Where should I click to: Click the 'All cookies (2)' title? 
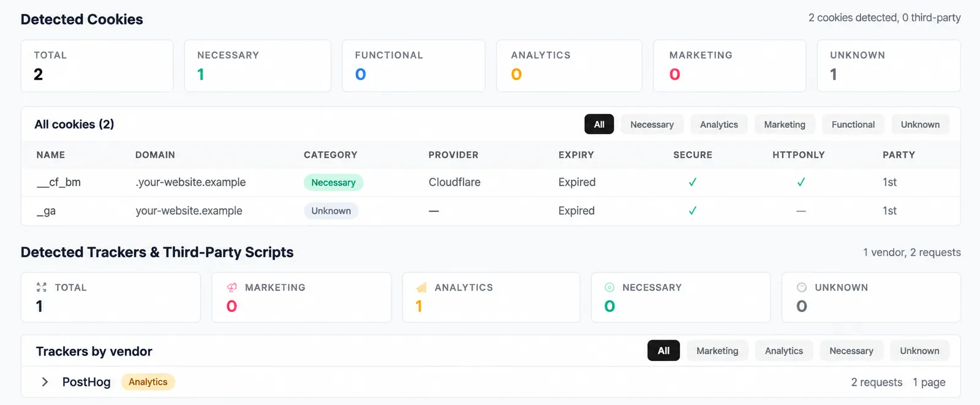74,124
